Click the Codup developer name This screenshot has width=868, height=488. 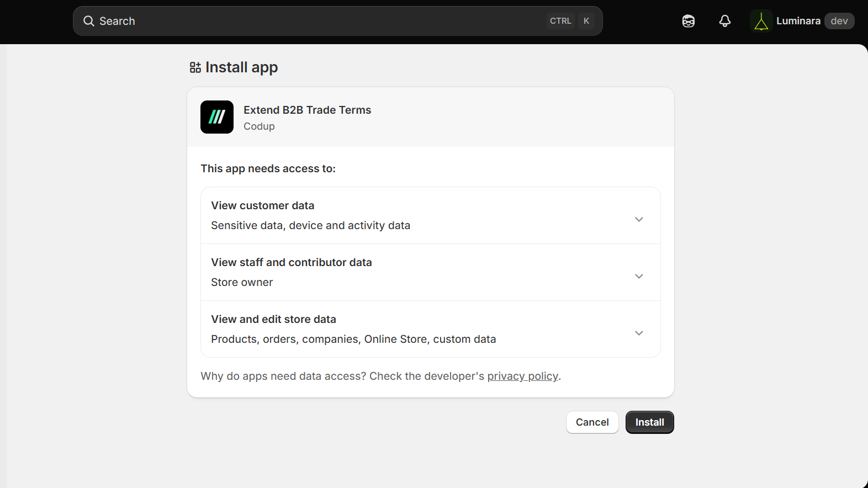(259, 126)
